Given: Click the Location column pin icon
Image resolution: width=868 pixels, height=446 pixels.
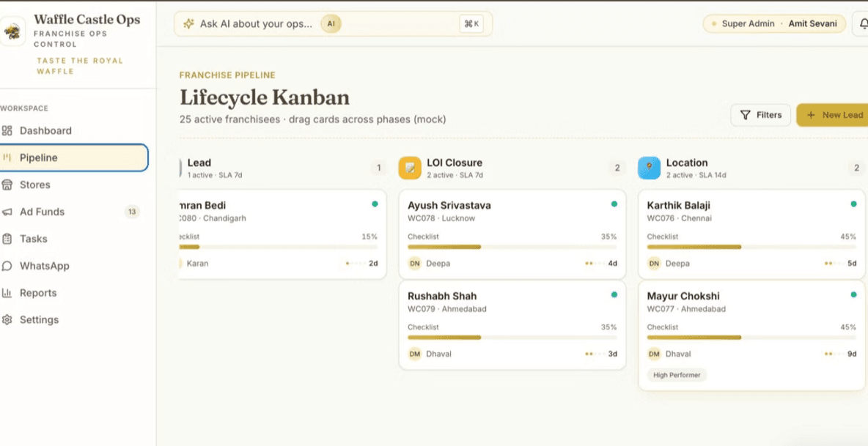Looking at the screenshot, I should click(649, 168).
